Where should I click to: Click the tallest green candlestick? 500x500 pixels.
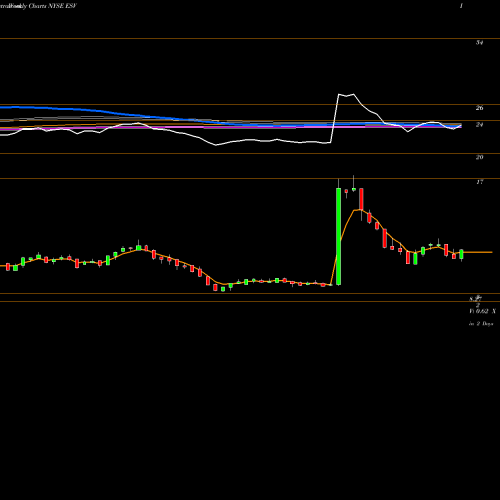338,236
